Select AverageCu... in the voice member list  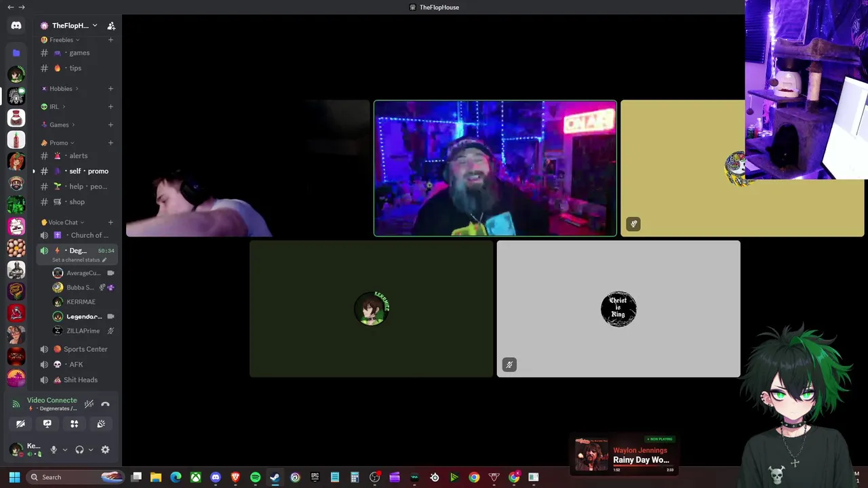pyautogui.click(x=83, y=273)
